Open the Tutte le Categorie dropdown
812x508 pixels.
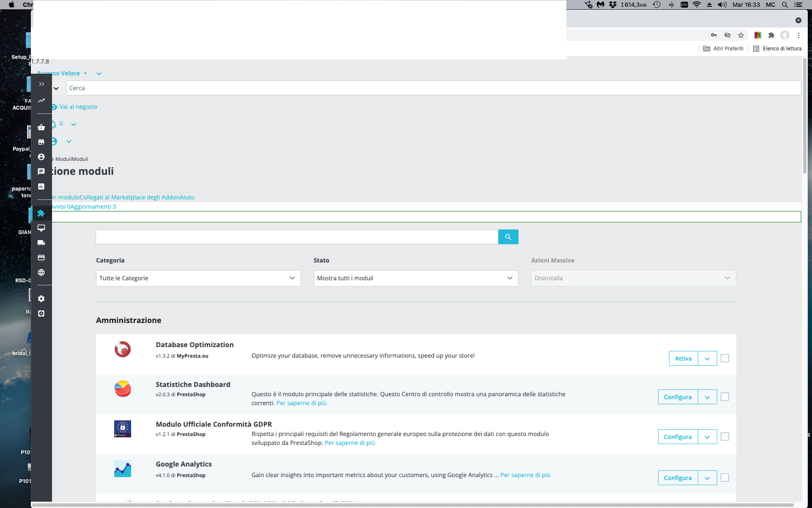[198, 278]
